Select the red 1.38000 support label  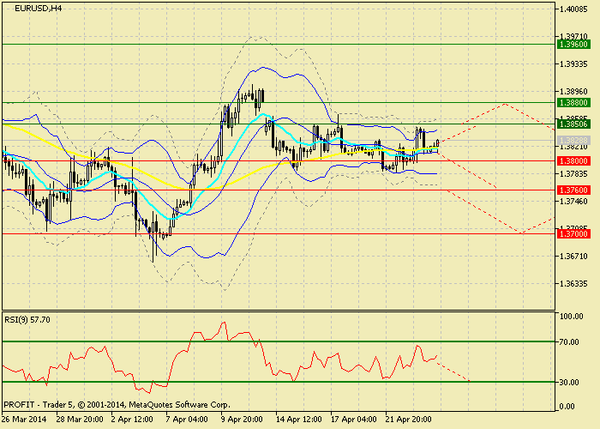coord(574,161)
